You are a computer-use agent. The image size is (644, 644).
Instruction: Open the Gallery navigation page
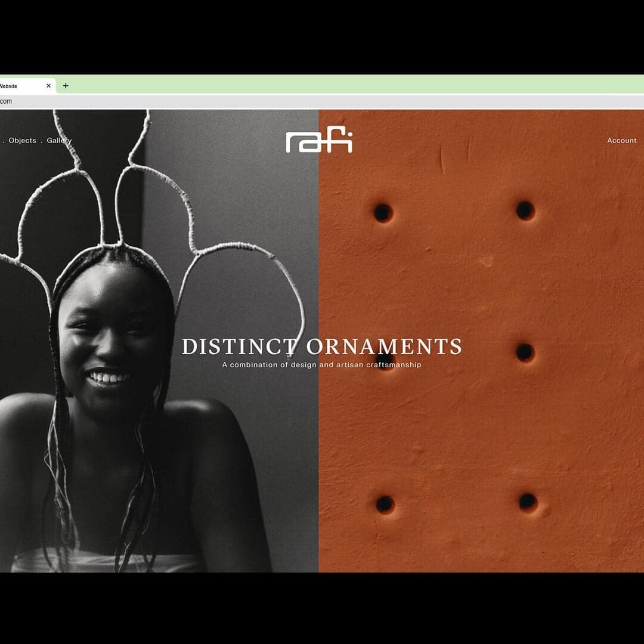(59, 141)
